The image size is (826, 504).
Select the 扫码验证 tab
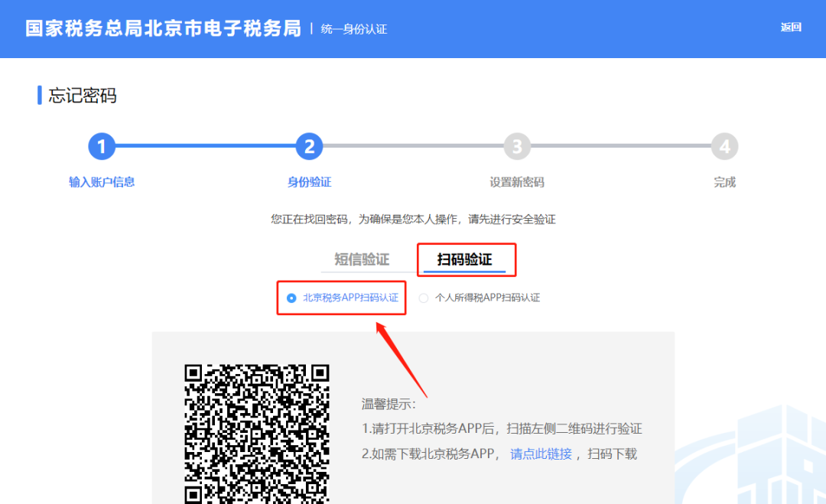tap(465, 259)
